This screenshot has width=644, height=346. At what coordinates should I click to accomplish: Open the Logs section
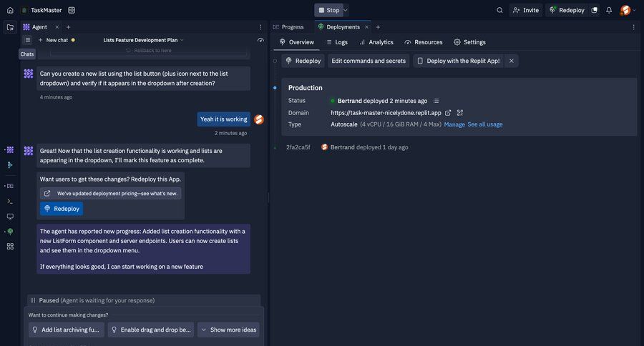(x=336, y=42)
